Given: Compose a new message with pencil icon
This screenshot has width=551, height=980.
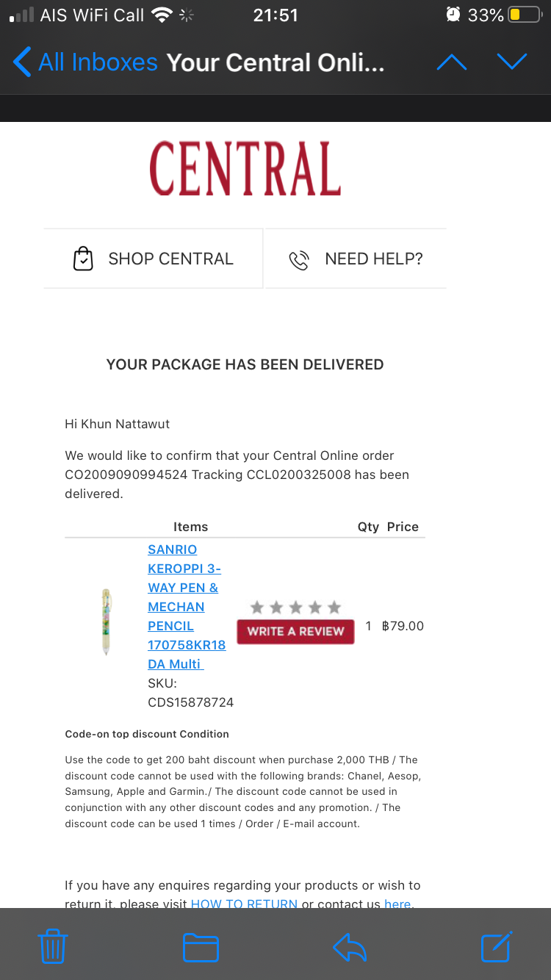Looking at the screenshot, I should (x=497, y=946).
